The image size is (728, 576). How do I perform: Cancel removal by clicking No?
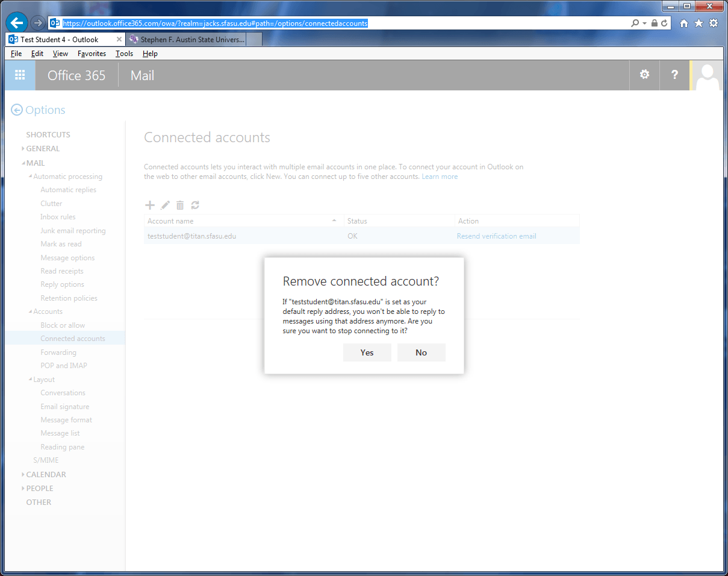[x=421, y=352]
